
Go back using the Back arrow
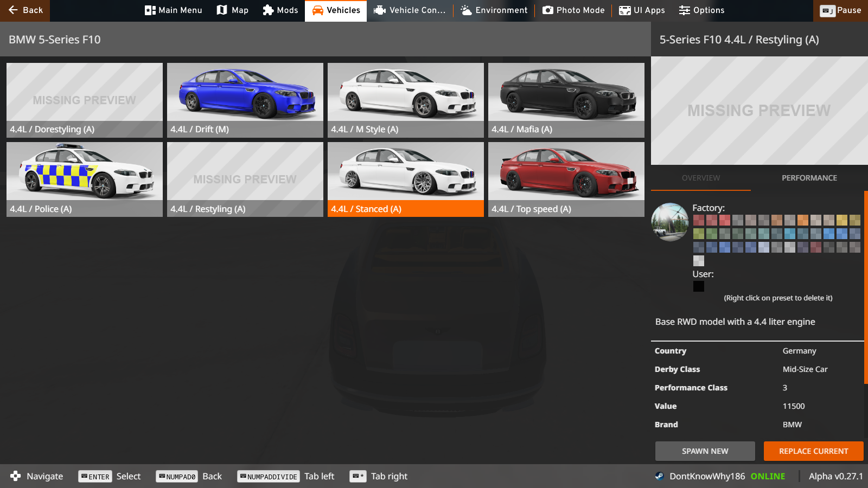(x=25, y=10)
